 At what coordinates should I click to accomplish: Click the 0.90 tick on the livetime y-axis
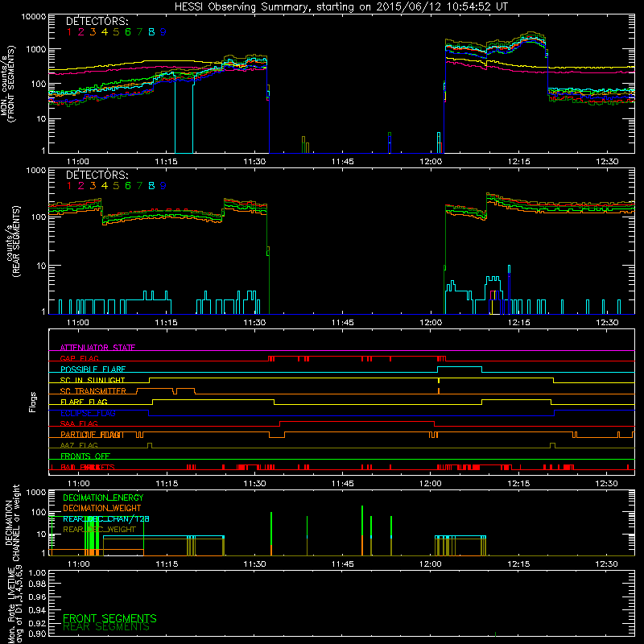tap(37, 634)
